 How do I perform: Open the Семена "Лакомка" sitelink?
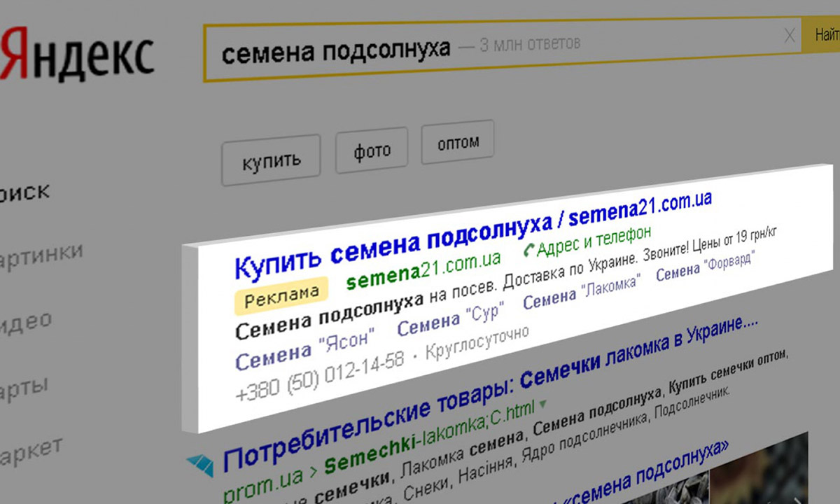(582, 292)
